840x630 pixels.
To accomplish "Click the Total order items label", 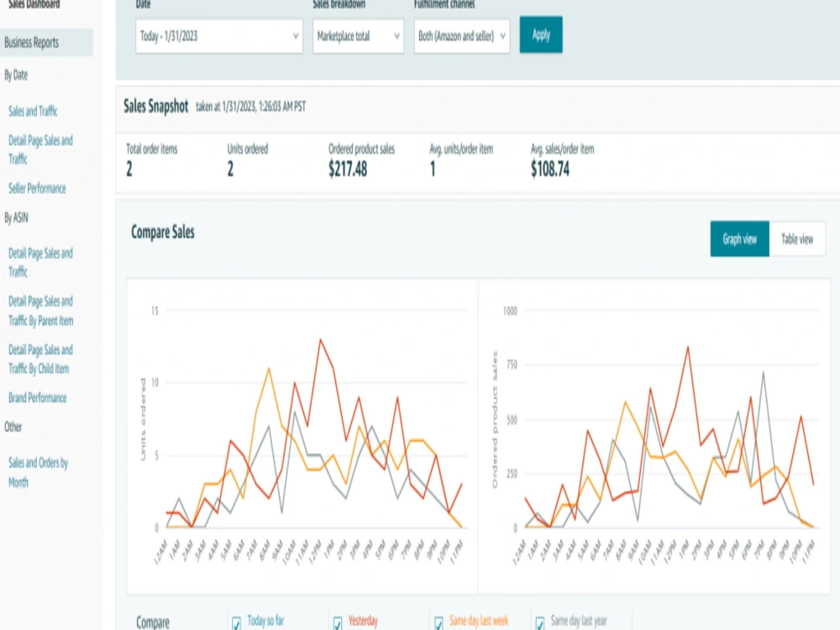I will [x=151, y=149].
